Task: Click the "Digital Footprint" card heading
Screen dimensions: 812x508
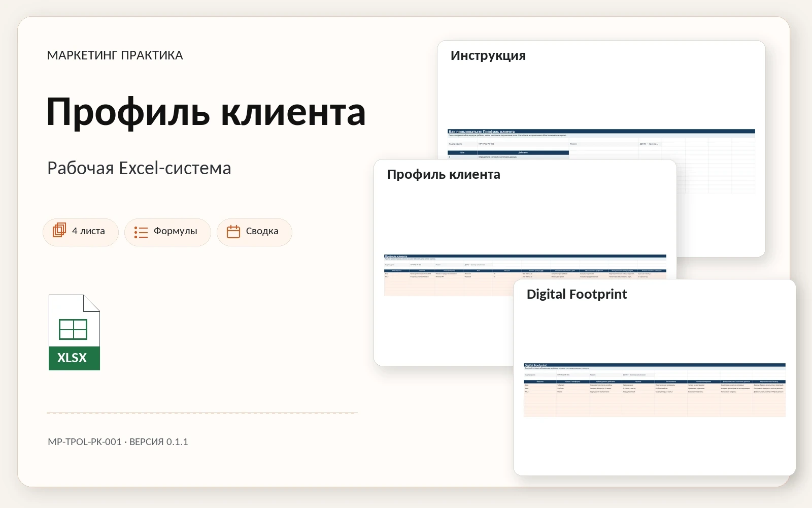Action: tap(577, 295)
